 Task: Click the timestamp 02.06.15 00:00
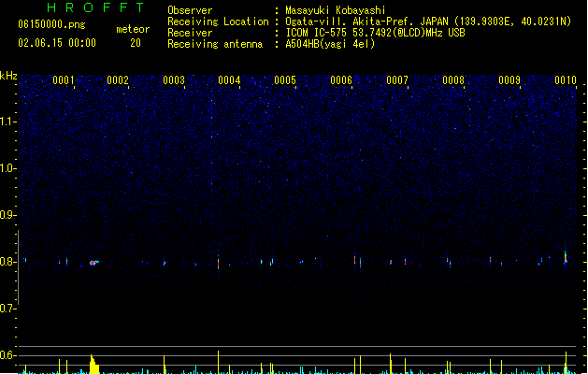click(57, 43)
